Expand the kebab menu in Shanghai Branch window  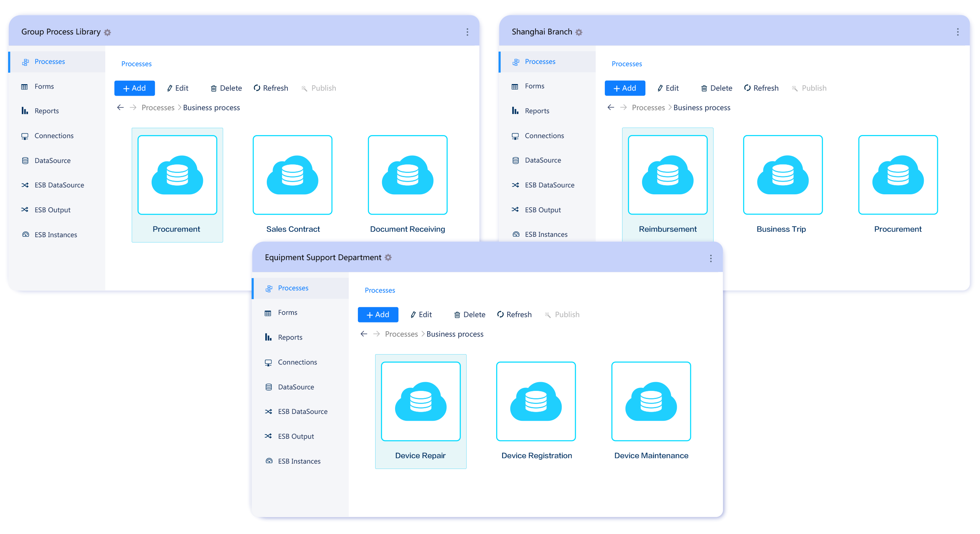pos(958,32)
